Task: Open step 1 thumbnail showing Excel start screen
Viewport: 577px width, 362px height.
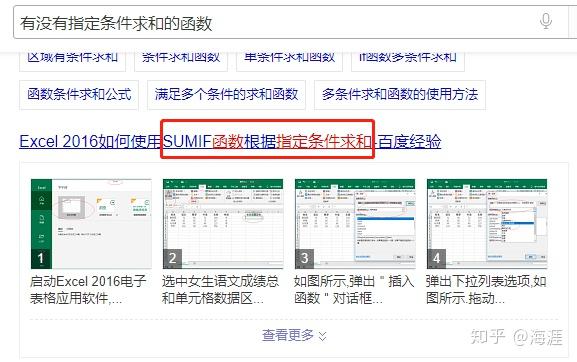Action: coord(91,224)
